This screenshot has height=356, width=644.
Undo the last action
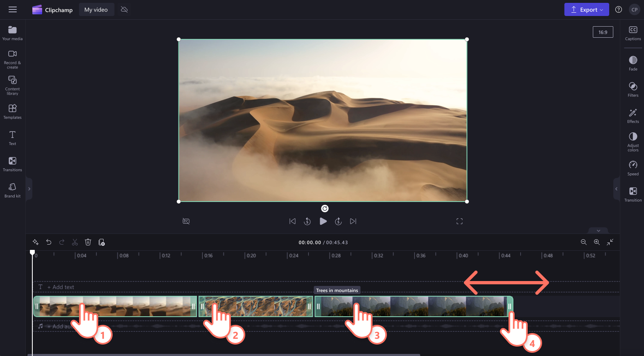point(49,242)
